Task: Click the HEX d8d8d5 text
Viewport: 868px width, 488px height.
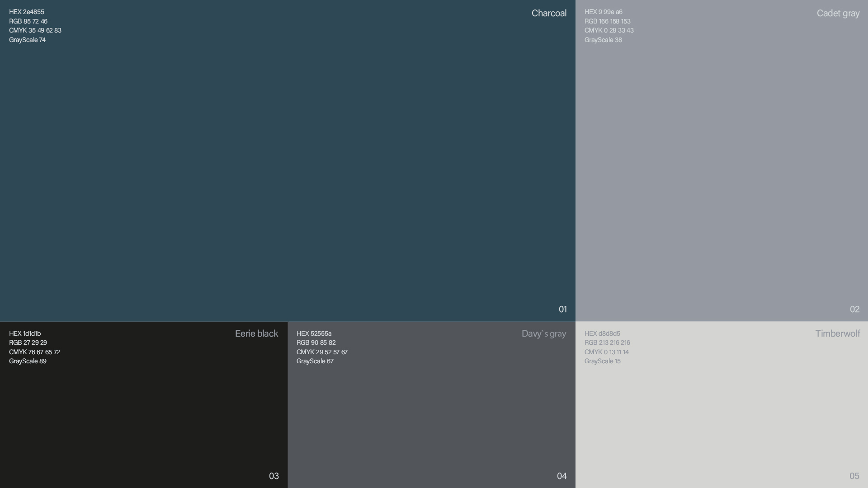Action: pyautogui.click(x=602, y=333)
